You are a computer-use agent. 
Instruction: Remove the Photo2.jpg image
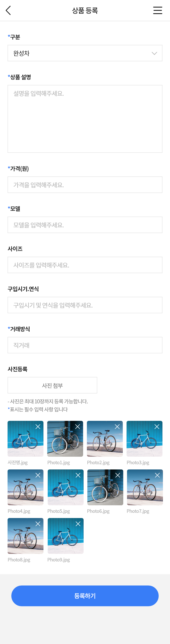(x=117, y=427)
